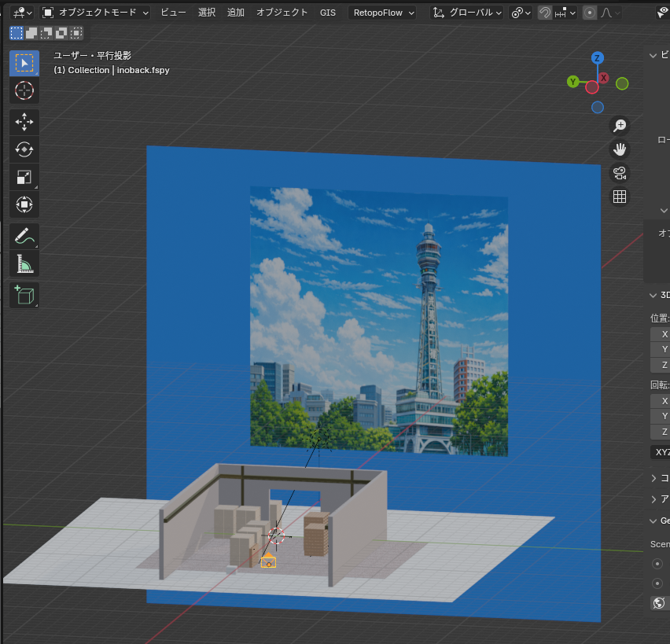670x644 pixels.
Task: Open the ビュー menu
Action: point(173,13)
